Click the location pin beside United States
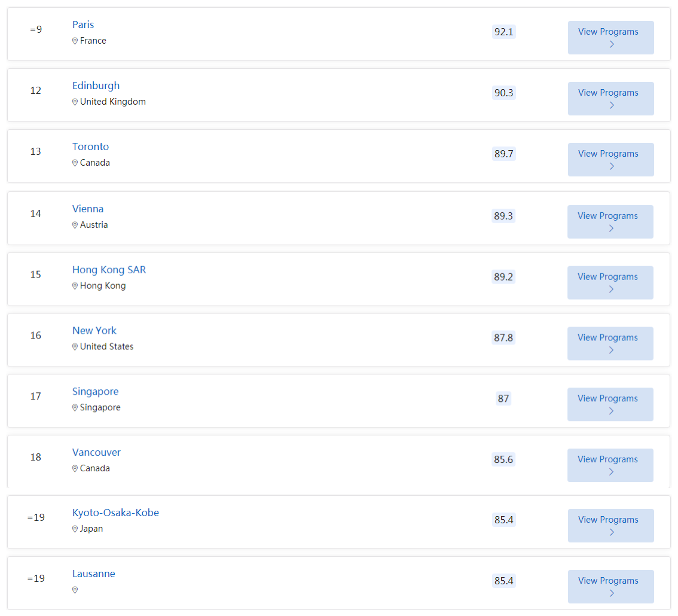This screenshot has height=616, width=678. pyautogui.click(x=75, y=347)
